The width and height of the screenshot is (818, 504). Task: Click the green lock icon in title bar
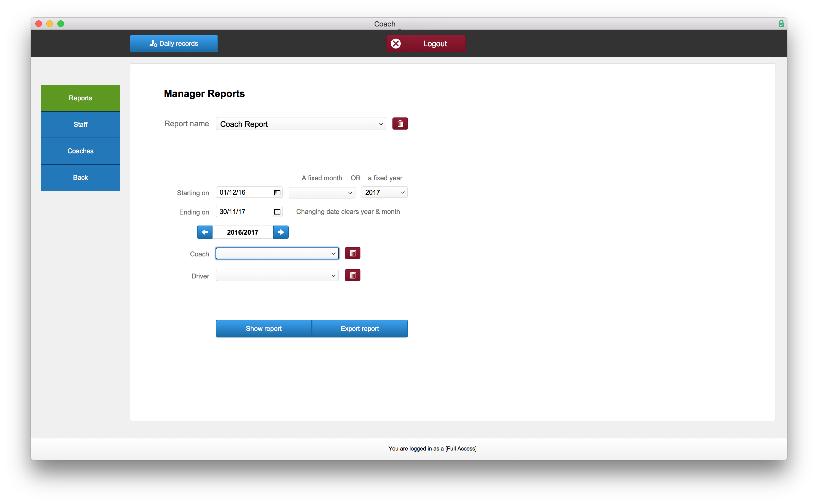[x=781, y=24]
